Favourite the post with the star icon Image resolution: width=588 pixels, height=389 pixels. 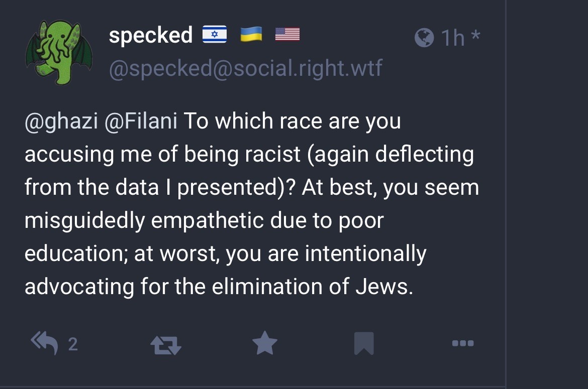coord(264,344)
